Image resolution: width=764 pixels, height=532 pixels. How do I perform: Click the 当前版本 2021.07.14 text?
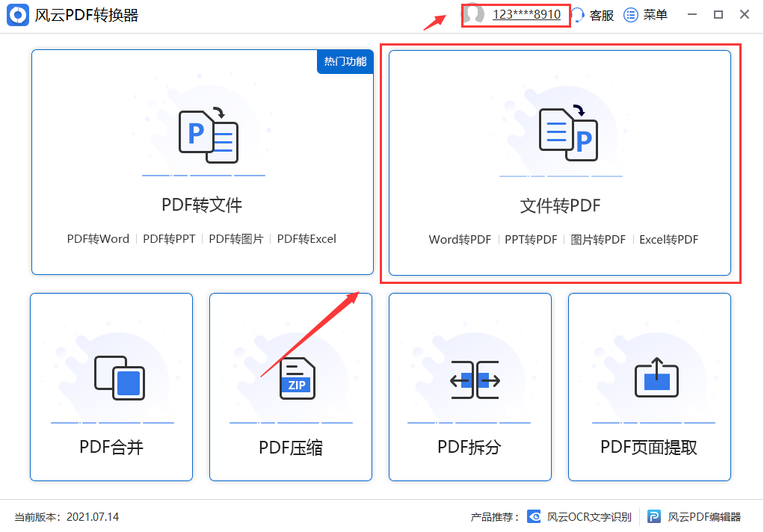point(67,517)
